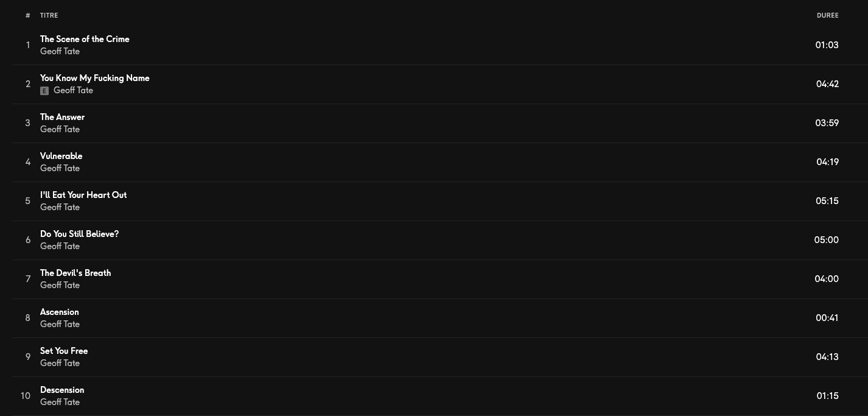
Task: Choose the track Descension
Action: [62, 390]
